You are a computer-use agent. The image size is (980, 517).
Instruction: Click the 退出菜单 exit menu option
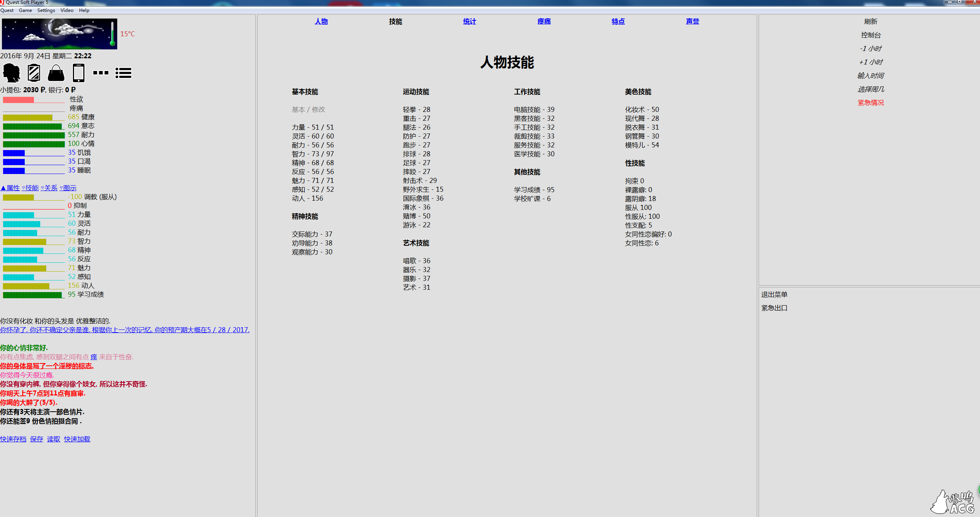coord(774,295)
